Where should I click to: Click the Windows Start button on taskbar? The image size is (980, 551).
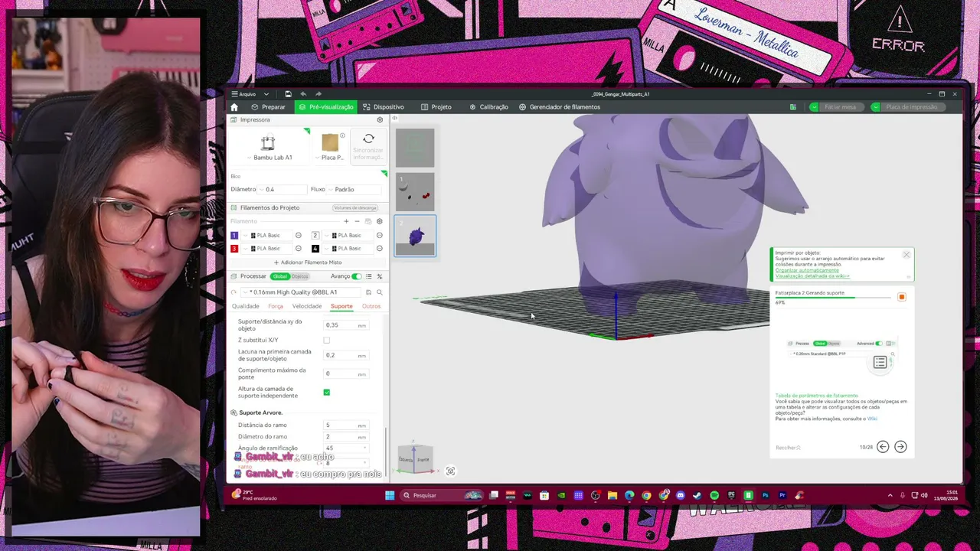[390, 495]
